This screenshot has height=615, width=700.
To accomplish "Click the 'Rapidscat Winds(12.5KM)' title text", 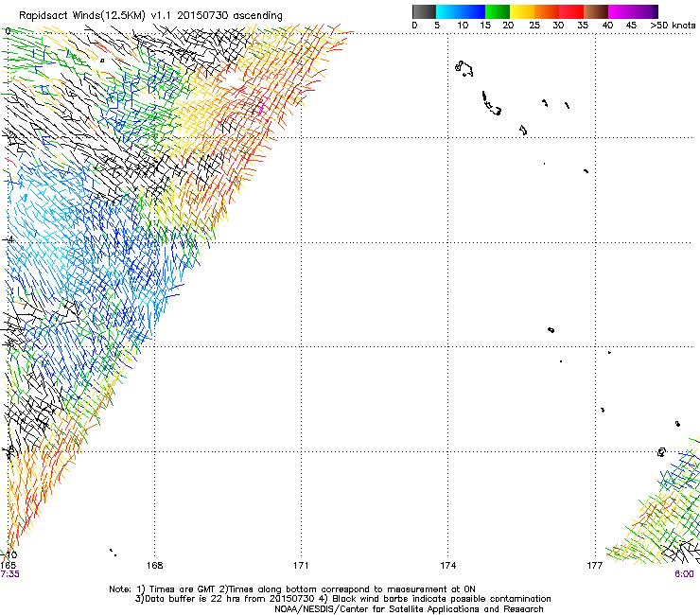I will (82, 16).
